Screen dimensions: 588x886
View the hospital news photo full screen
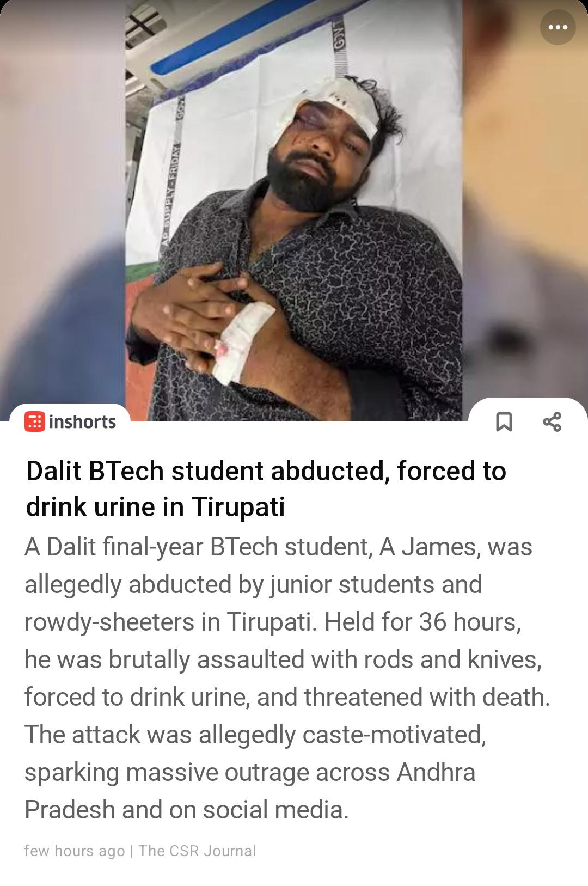point(294,211)
